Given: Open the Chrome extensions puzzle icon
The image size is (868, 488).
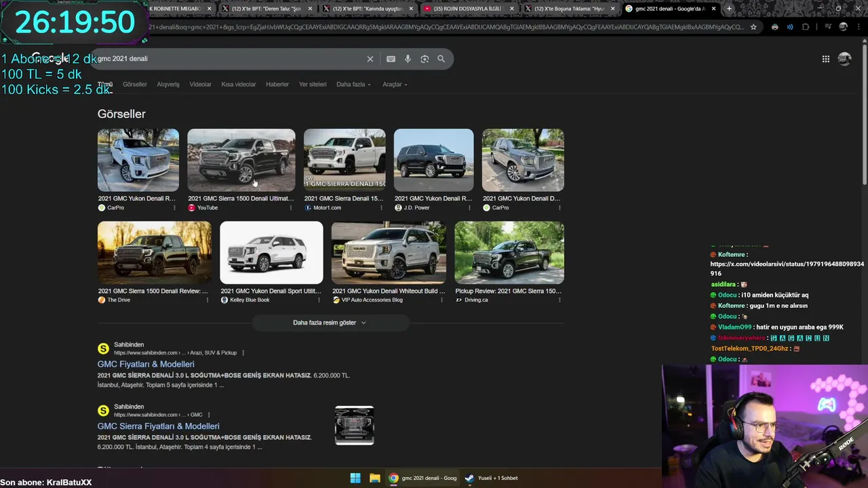Looking at the screenshot, I should pos(806,27).
